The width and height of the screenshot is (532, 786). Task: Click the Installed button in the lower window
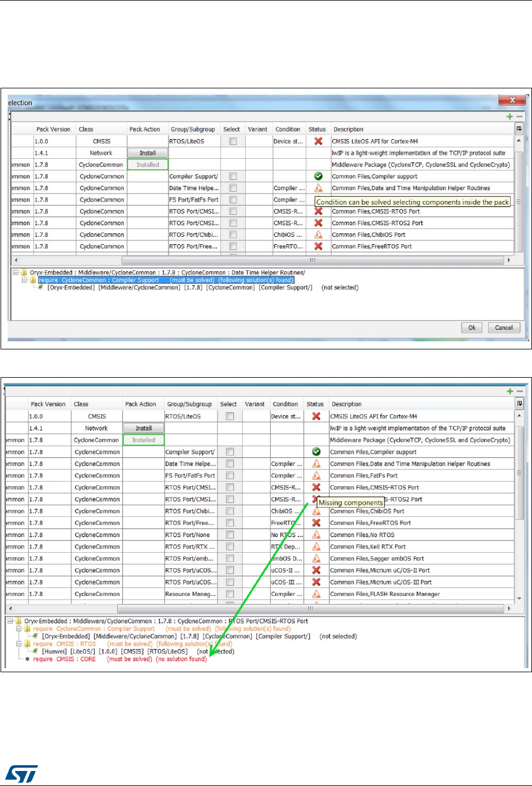click(144, 440)
